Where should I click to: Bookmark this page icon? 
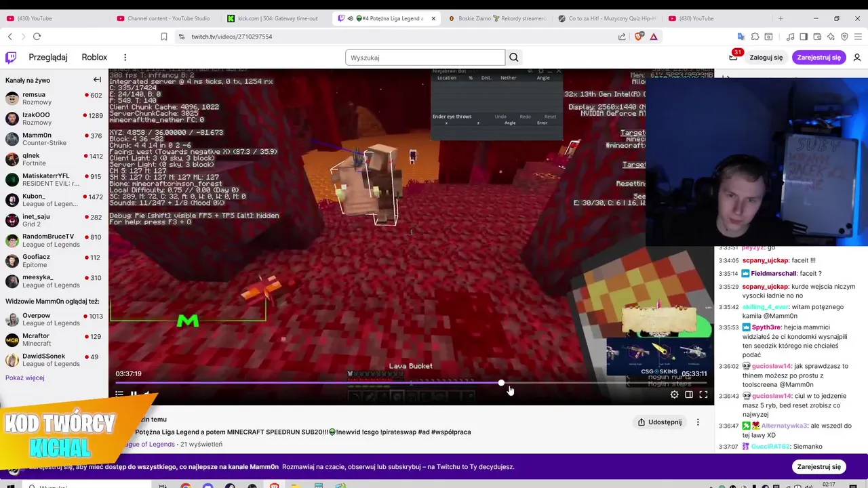(164, 37)
